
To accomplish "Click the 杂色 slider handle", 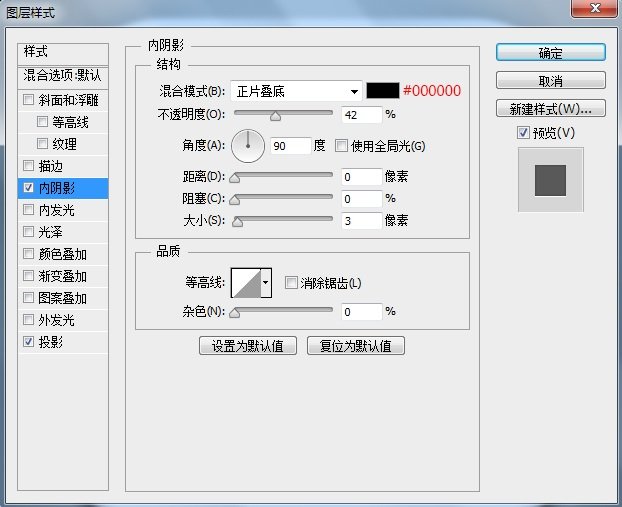I will coord(235,313).
